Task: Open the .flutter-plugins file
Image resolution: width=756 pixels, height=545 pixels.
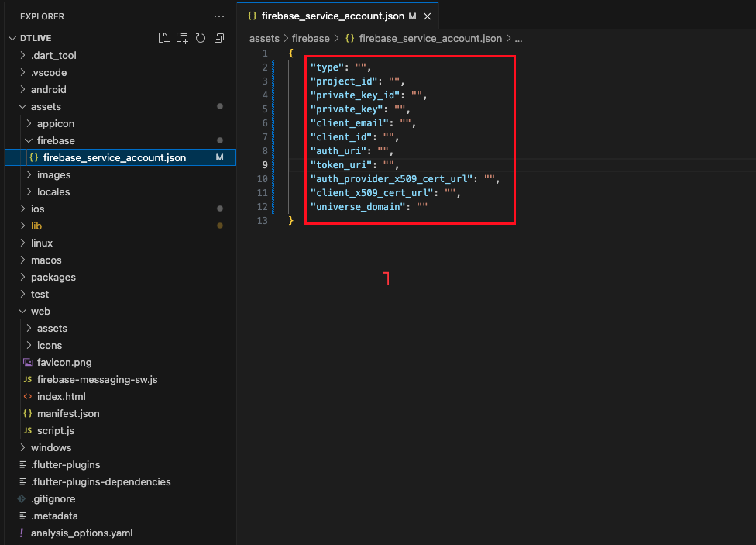Action: coord(121,465)
